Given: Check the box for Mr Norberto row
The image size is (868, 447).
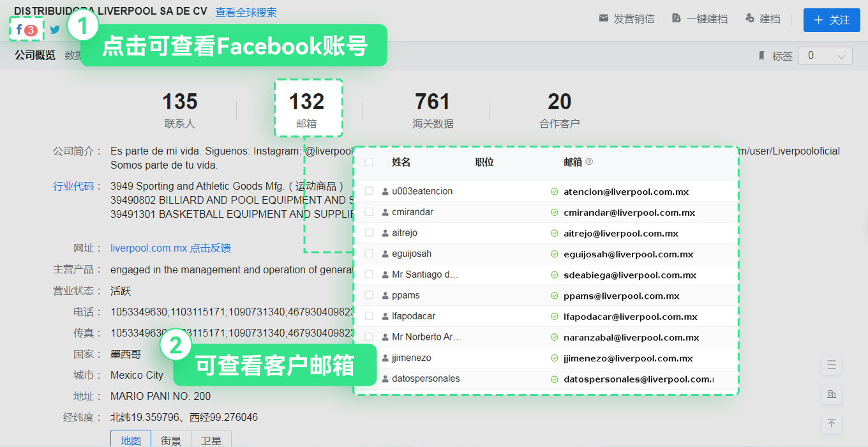Looking at the screenshot, I should click(369, 337).
